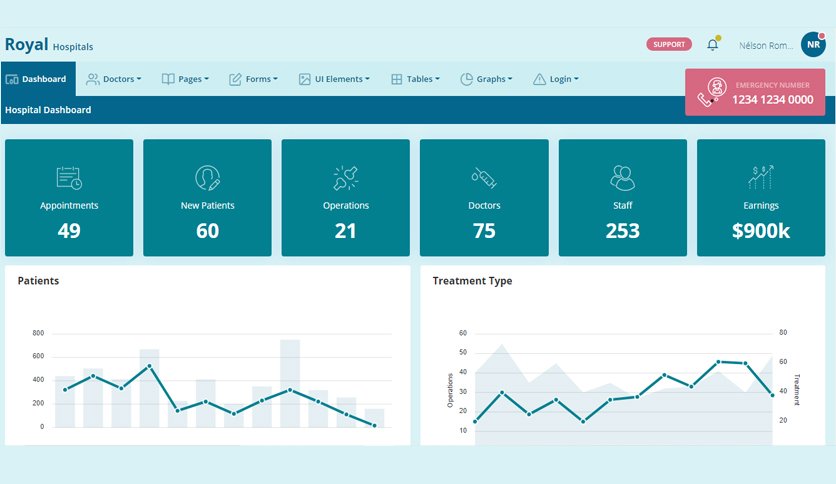Click the Forms pencil-edit icon
836x484 pixels.
pos(235,79)
